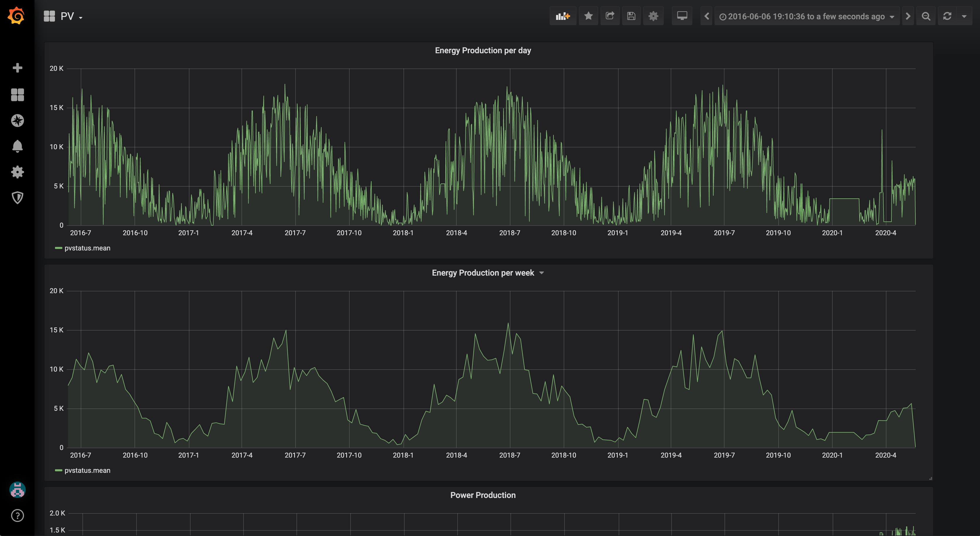
Task: Open the Alerting bell icon
Action: coord(17,146)
